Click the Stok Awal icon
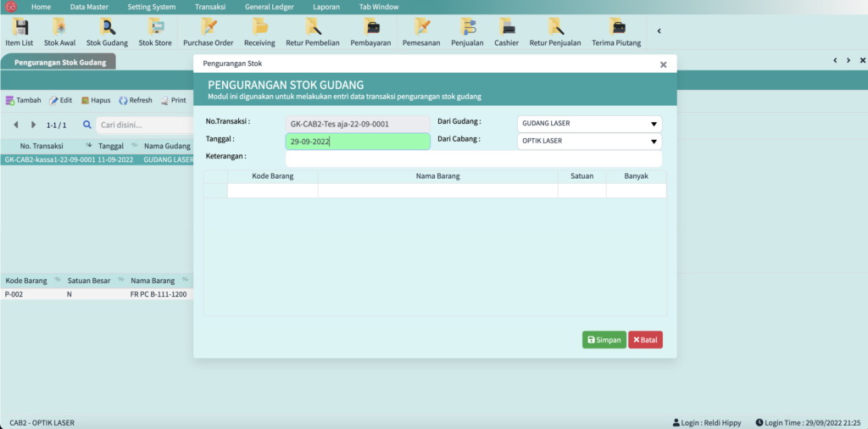Viewport: 868px width, 429px height. 59,31
